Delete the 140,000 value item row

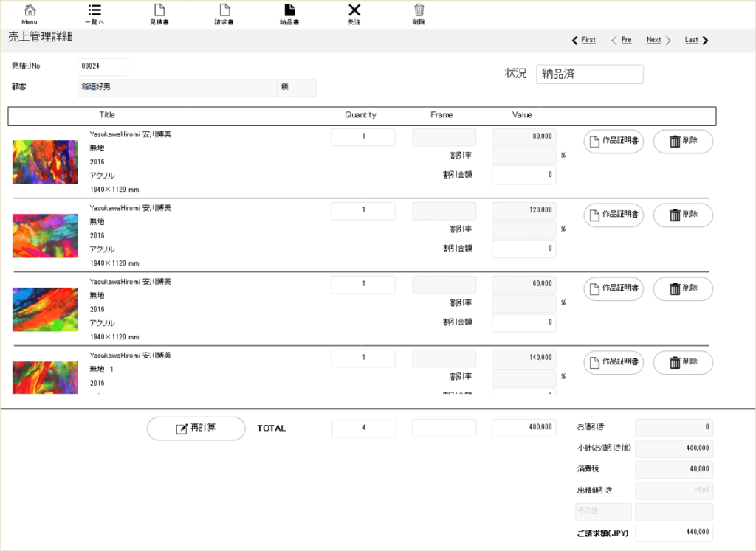click(x=683, y=362)
